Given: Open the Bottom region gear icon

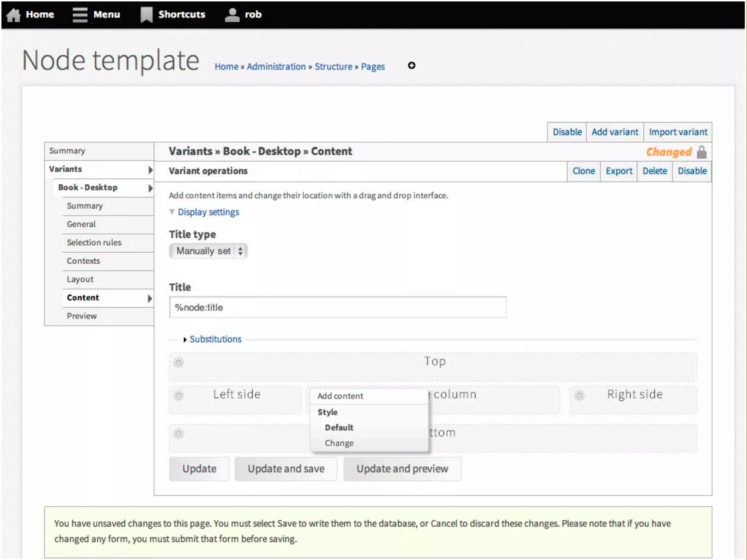Looking at the screenshot, I should pyautogui.click(x=179, y=434).
